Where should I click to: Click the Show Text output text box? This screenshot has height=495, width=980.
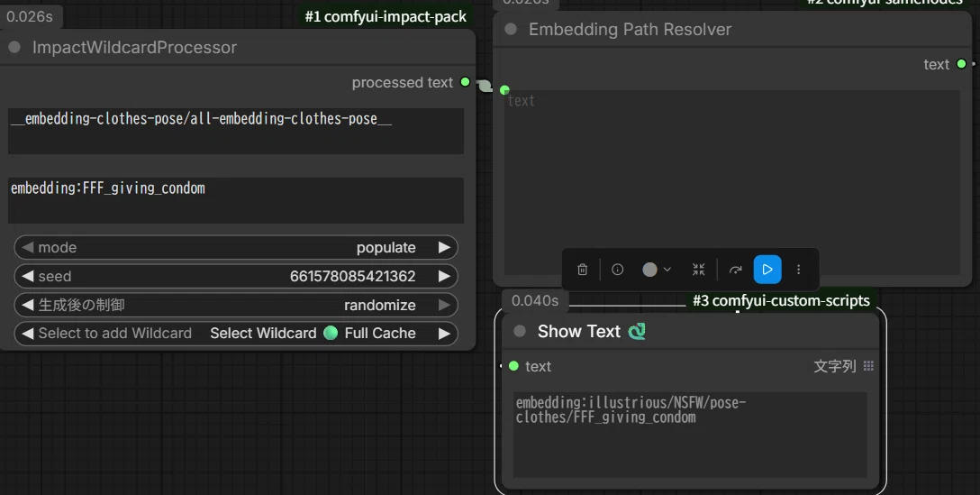(x=690, y=435)
